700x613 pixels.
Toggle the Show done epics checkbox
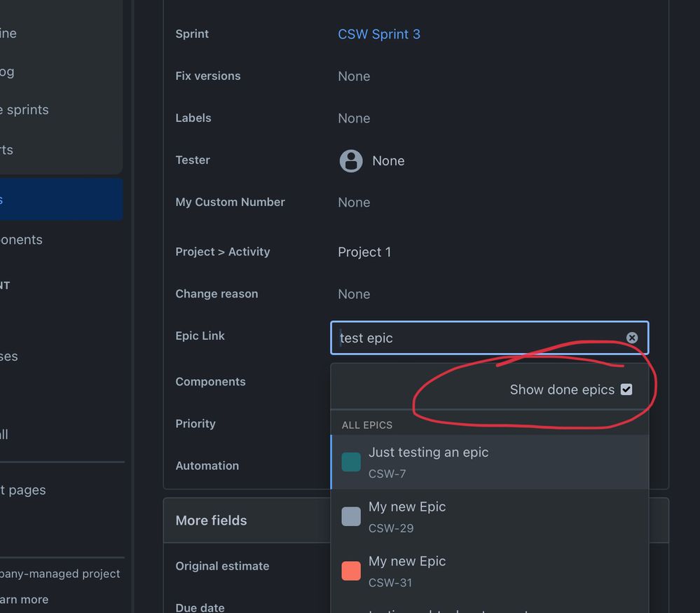point(626,390)
